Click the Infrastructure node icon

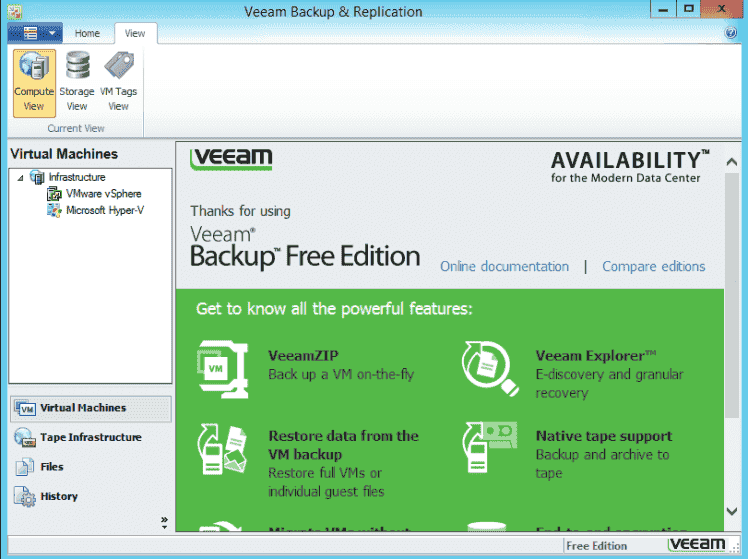[37, 177]
